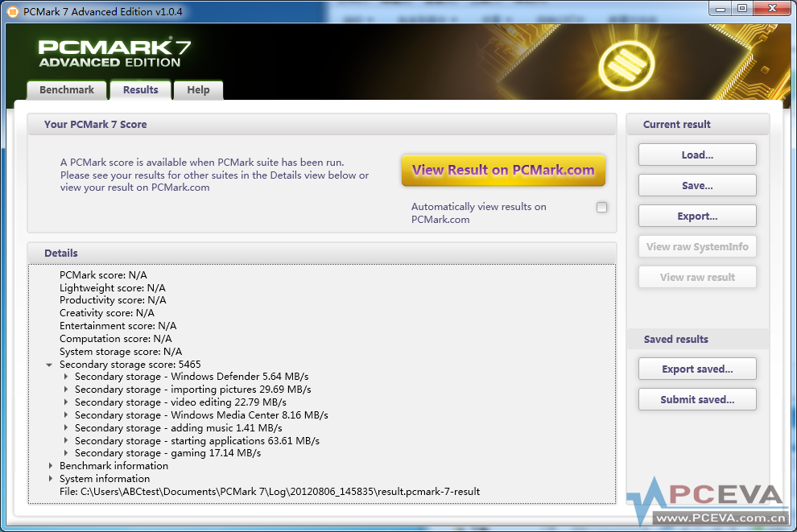Viewport: 797px width, 532px height.
Task: Select the System information label
Action: click(105, 478)
